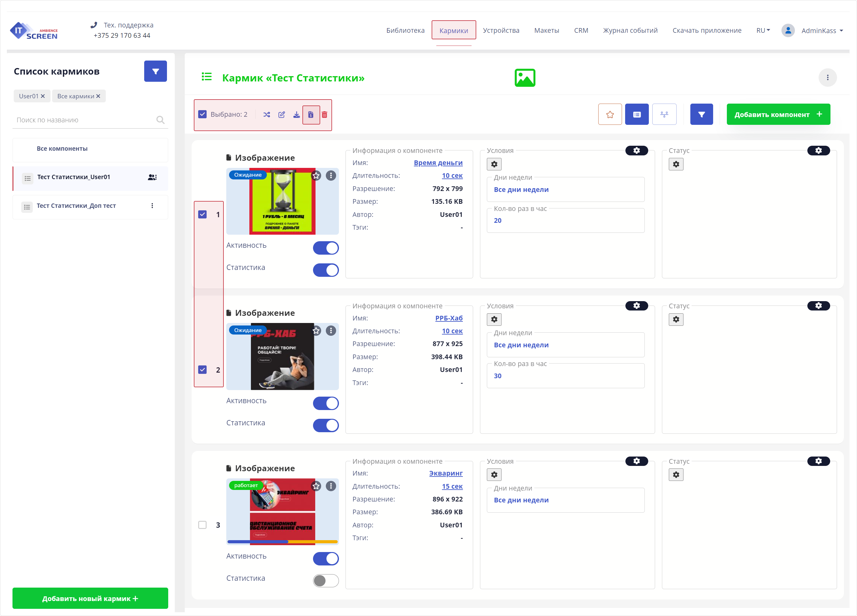Open the blue filter beside Добавить компонент

point(701,114)
